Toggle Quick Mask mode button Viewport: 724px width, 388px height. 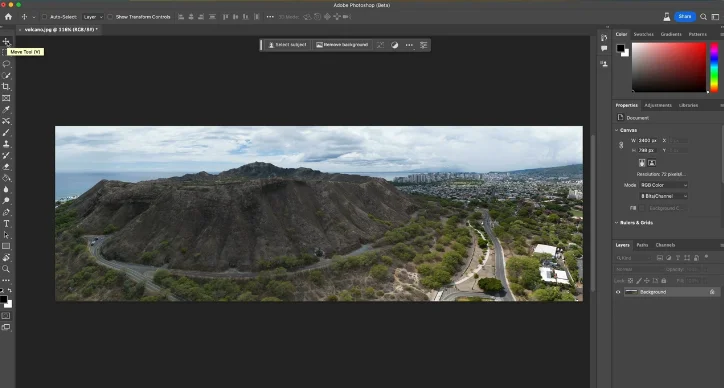(x=6, y=316)
